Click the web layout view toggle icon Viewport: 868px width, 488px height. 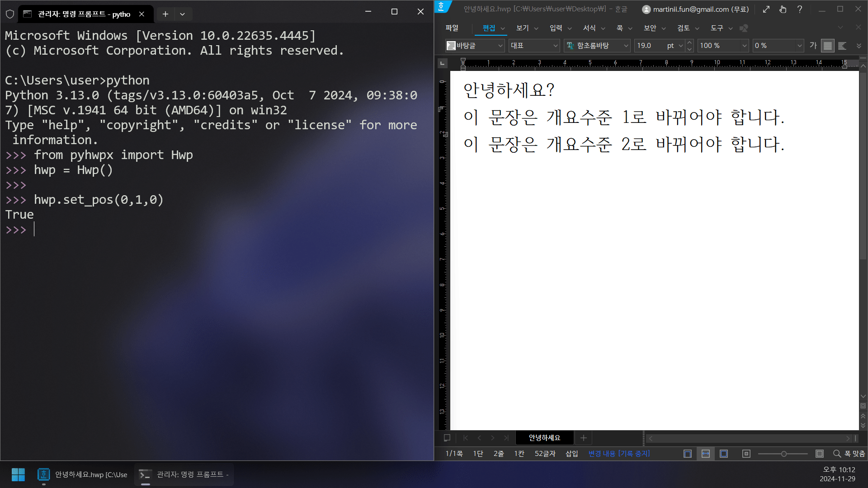pyautogui.click(x=706, y=454)
